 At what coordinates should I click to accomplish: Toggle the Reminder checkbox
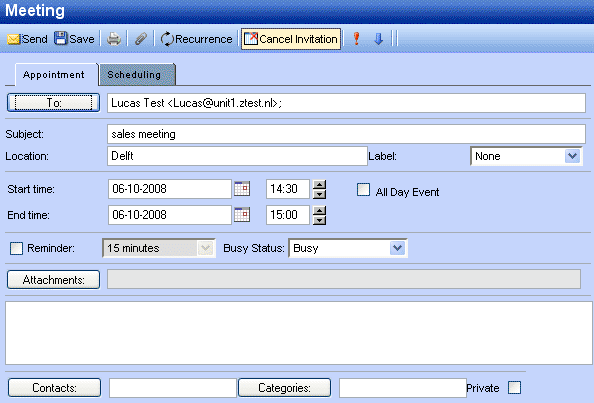click(16, 248)
